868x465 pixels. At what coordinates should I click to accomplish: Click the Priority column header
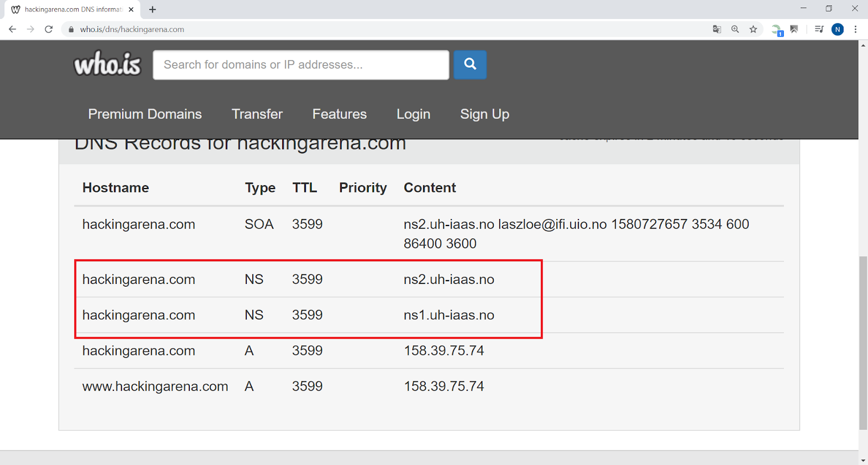pos(363,188)
